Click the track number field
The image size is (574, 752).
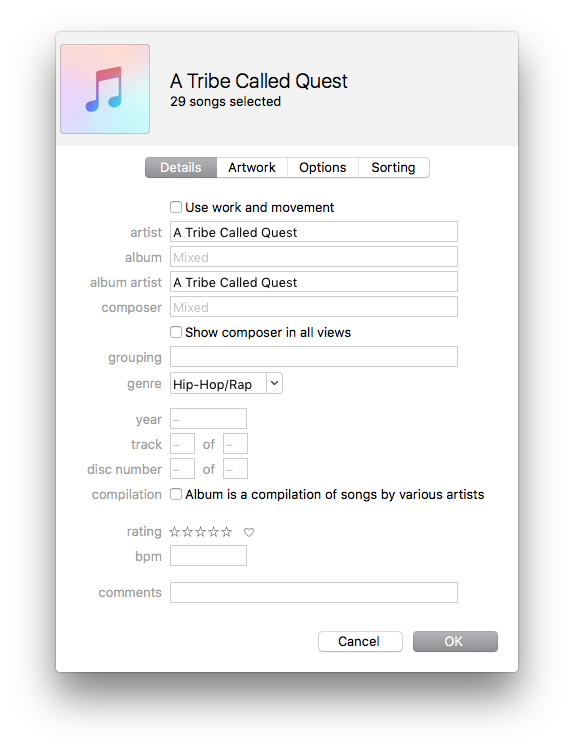point(182,444)
